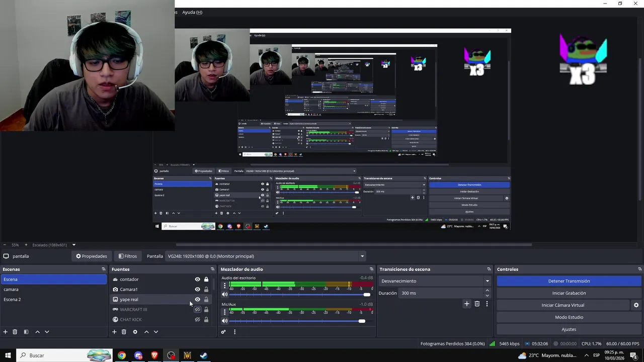This screenshot has height=362, width=644.
Task: Move the scene up with the arrow icon
Action: click(x=37, y=332)
